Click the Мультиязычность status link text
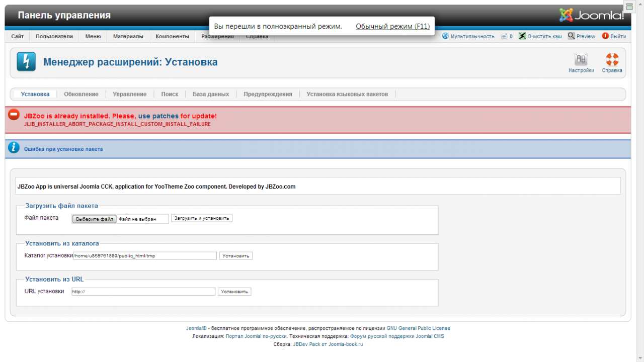 [x=472, y=37]
